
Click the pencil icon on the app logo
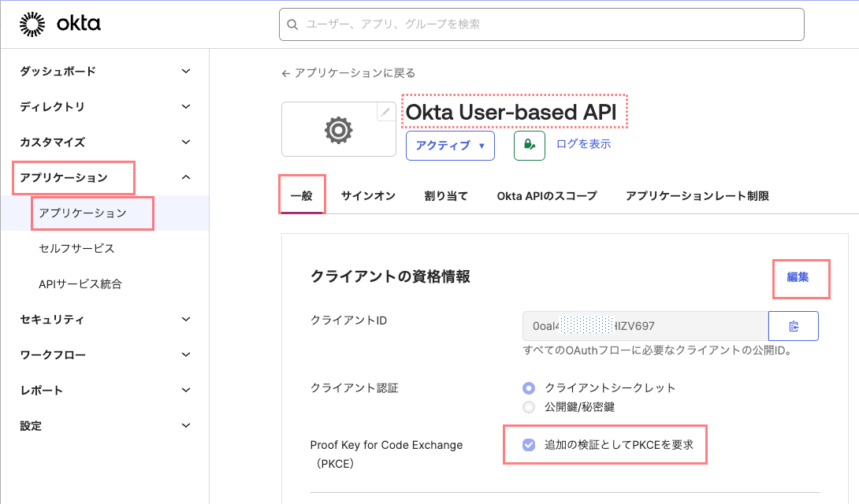coord(385,113)
